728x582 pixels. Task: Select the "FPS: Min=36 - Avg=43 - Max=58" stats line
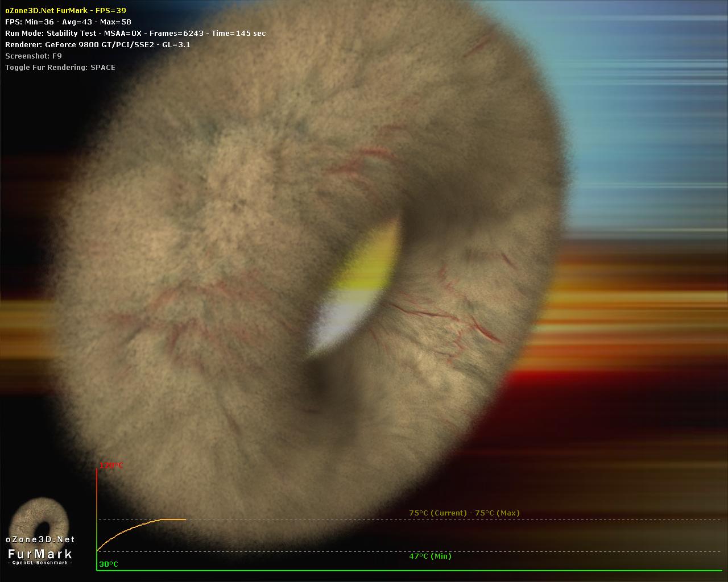68,22
